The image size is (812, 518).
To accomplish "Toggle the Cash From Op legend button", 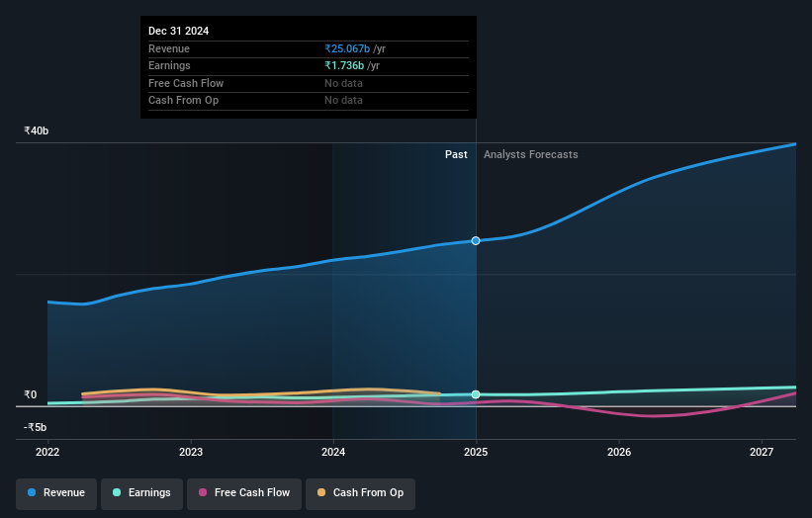I will (x=360, y=493).
